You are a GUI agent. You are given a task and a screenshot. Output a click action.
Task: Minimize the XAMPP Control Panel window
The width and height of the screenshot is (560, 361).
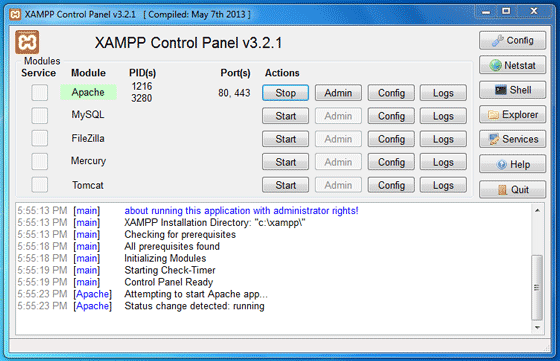(x=486, y=12)
